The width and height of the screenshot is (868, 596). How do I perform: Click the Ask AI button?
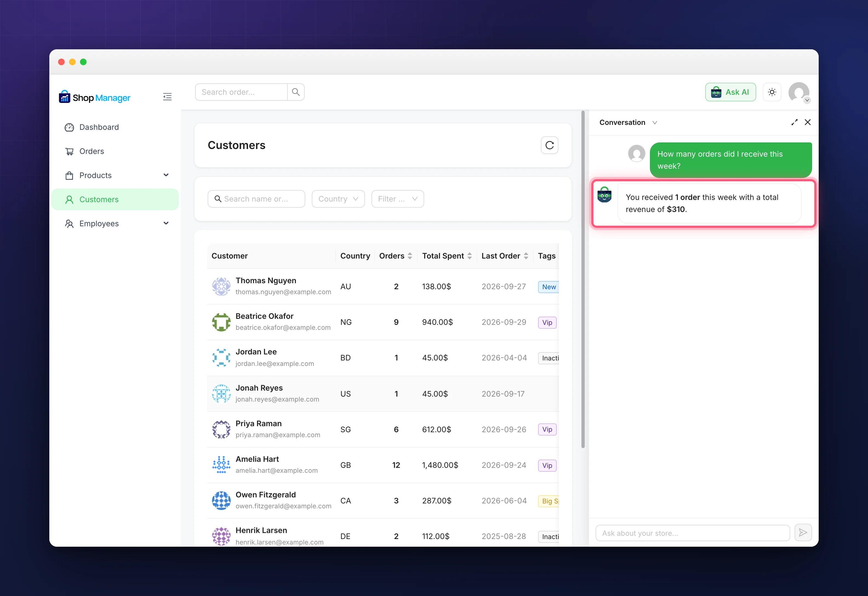pos(730,92)
